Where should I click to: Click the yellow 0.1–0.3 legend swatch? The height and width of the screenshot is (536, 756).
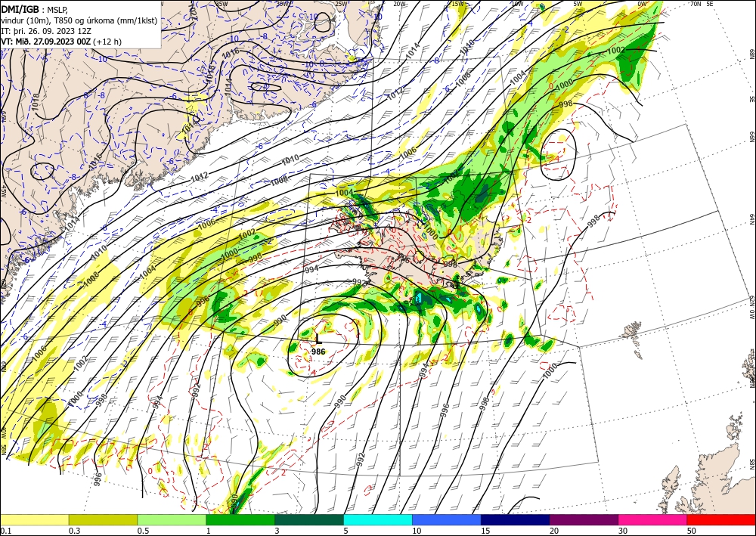point(34,519)
